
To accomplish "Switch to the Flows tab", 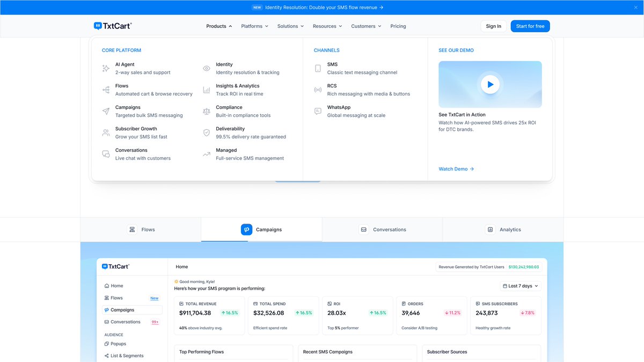I will pos(141,230).
